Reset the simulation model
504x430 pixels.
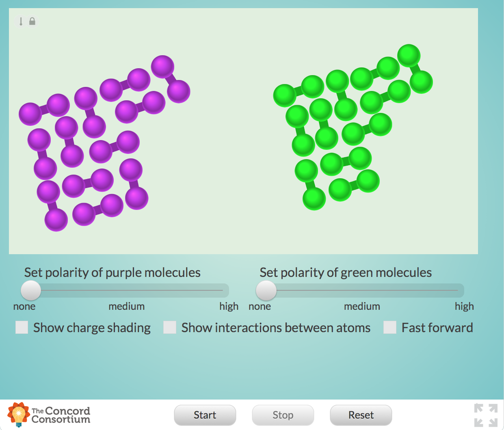pos(361,415)
